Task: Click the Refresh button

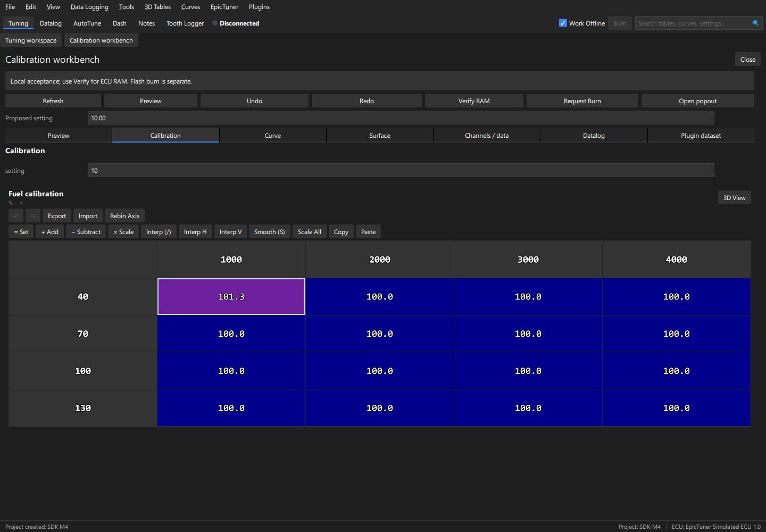Action: [x=53, y=101]
